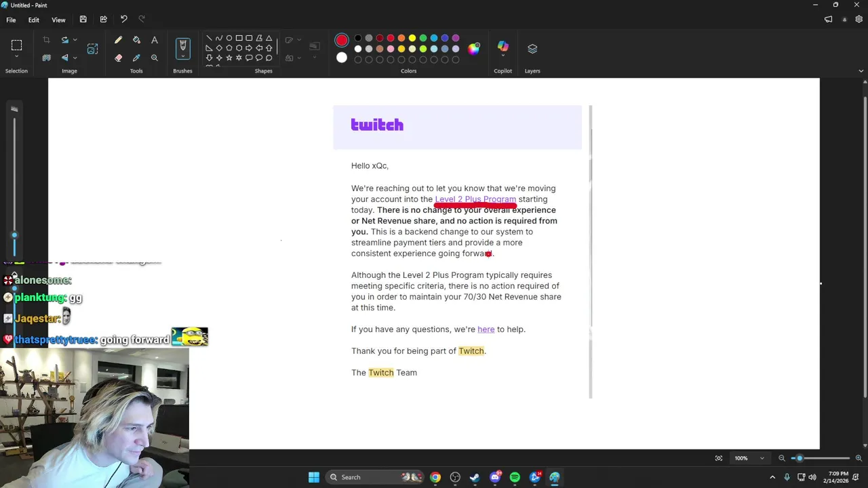This screenshot has height=488, width=868.
Task: Expand the Rotate options arrow
Action: click(x=75, y=40)
